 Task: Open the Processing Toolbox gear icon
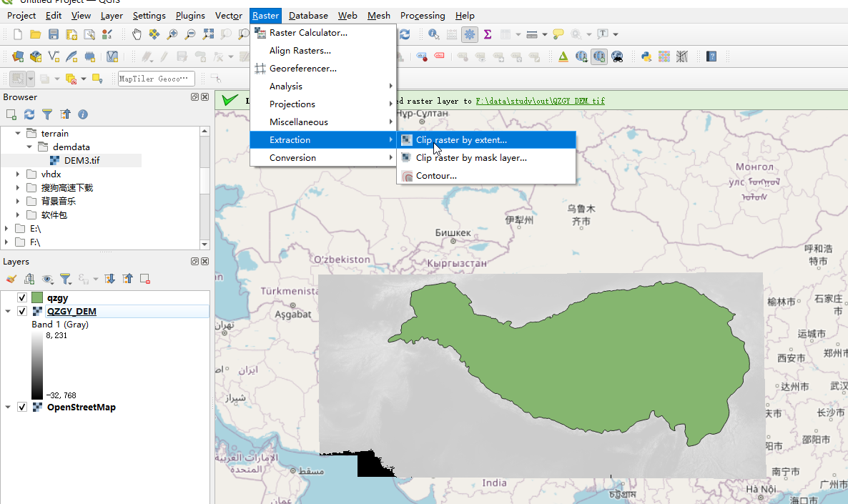470,34
